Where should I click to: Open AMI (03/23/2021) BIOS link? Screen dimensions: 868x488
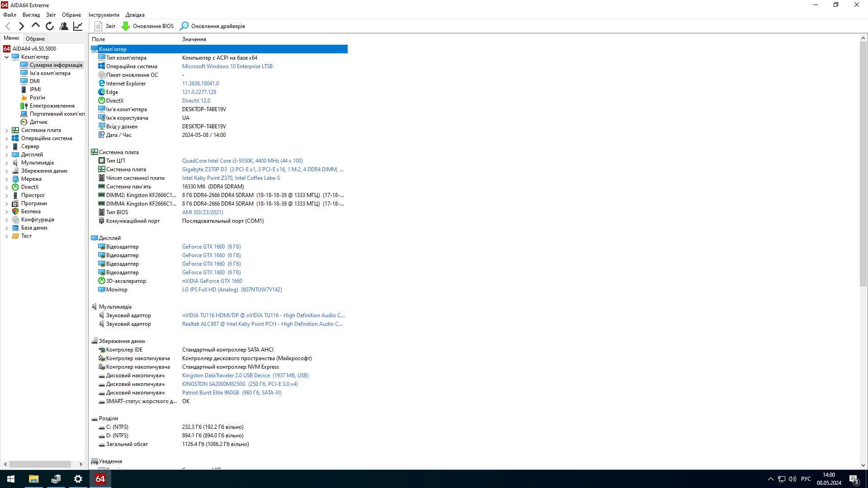[x=203, y=212]
